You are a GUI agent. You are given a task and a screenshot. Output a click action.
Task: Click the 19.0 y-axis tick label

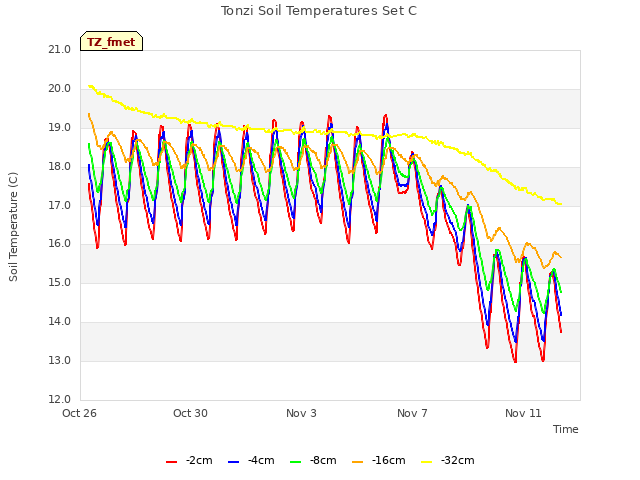point(60,128)
